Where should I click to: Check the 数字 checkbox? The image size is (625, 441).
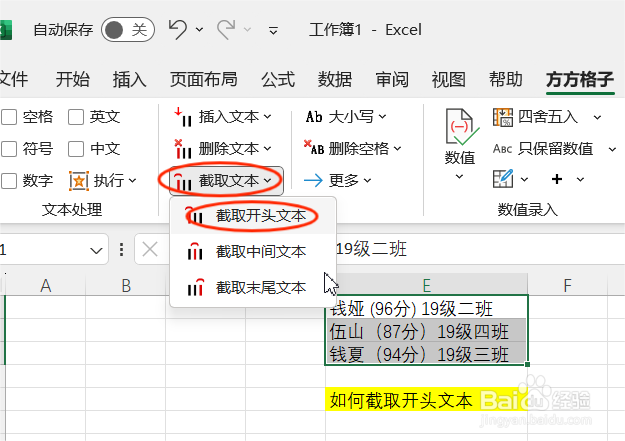coord(9,181)
